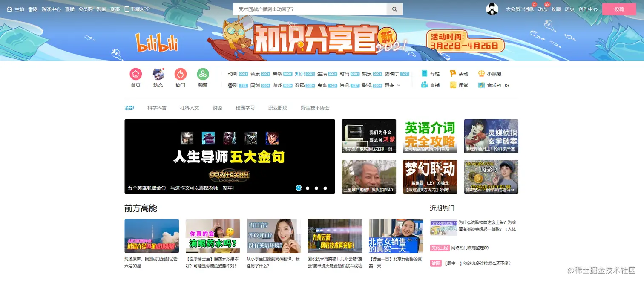Image resolution: width=644 pixels, height=283 pixels.
Task: Open 热门 with the flame icon
Action: coord(181,74)
